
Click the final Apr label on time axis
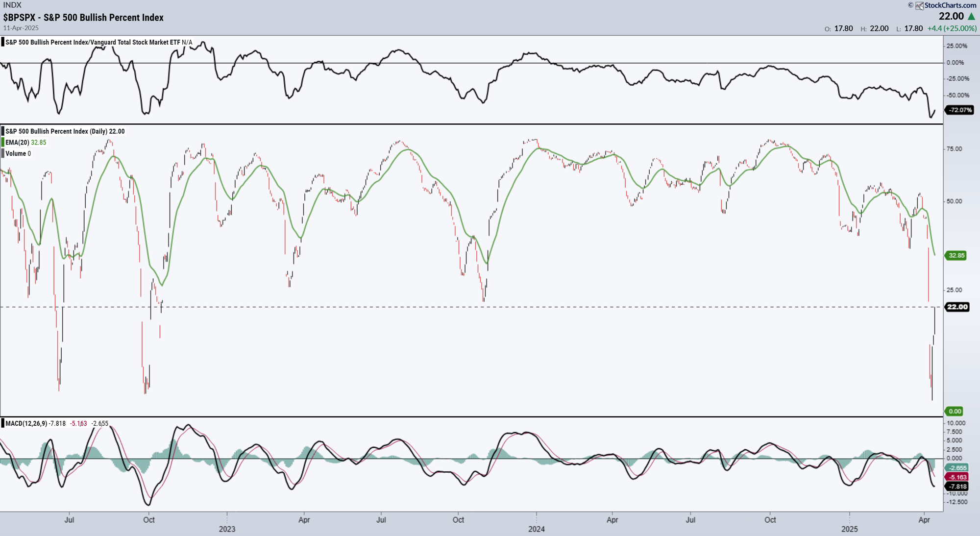tap(924, 520)
